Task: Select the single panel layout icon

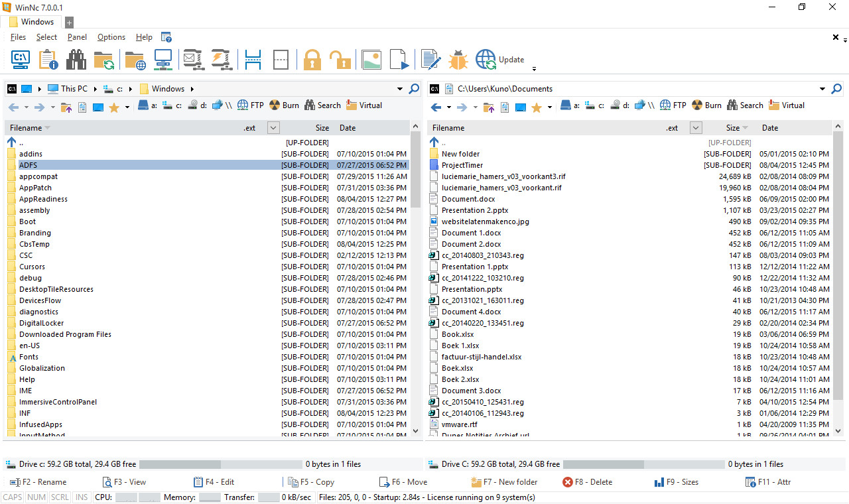Action: pyautogui.click(x=281, y=60)
